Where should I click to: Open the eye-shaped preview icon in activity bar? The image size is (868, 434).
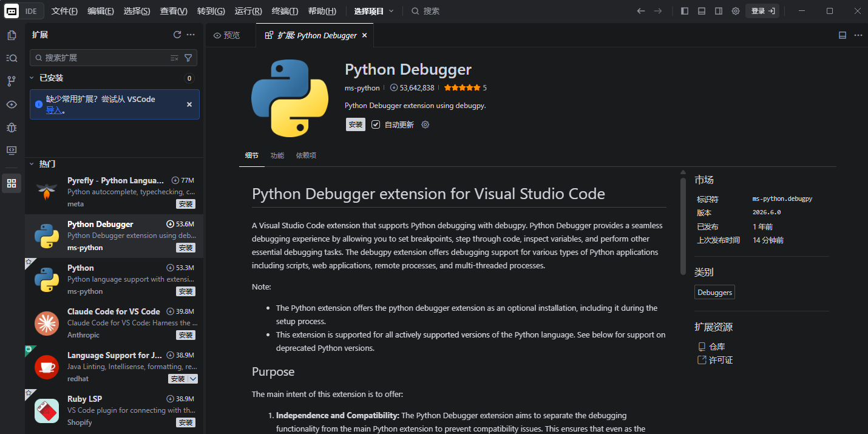coord(12,104)
